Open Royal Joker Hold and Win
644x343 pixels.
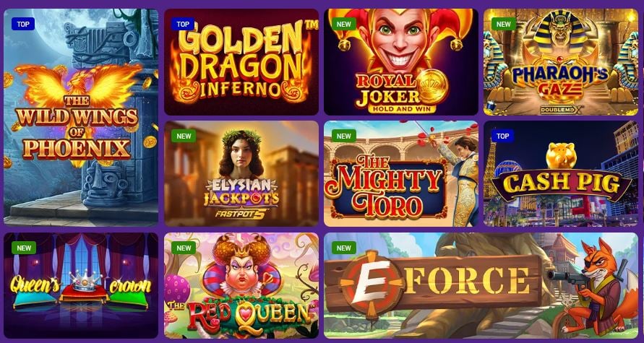[401, 62]
